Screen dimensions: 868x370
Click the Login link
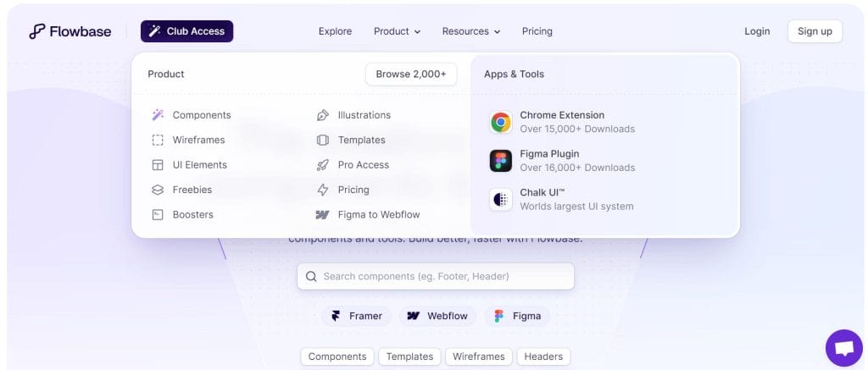pos(757,31)
